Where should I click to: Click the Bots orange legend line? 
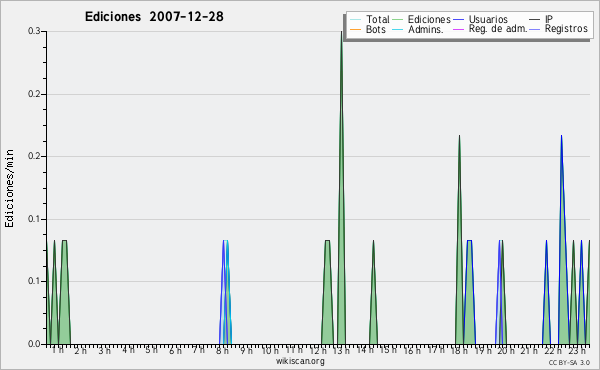355,29
